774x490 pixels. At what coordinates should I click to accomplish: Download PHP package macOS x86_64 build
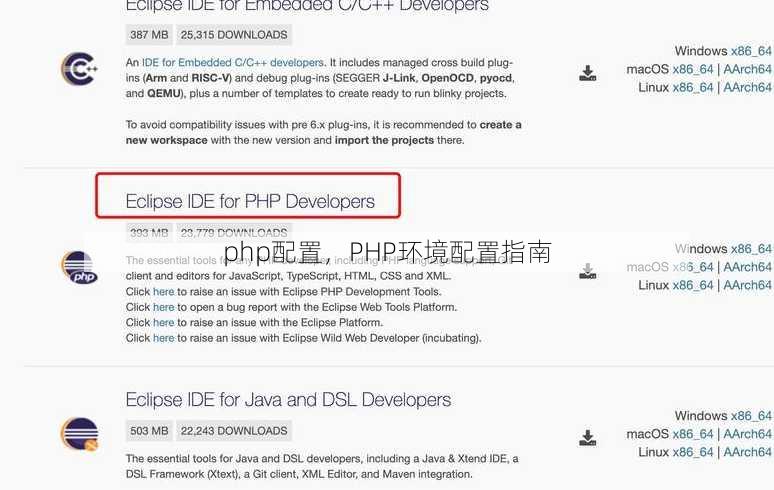point(693,267)
